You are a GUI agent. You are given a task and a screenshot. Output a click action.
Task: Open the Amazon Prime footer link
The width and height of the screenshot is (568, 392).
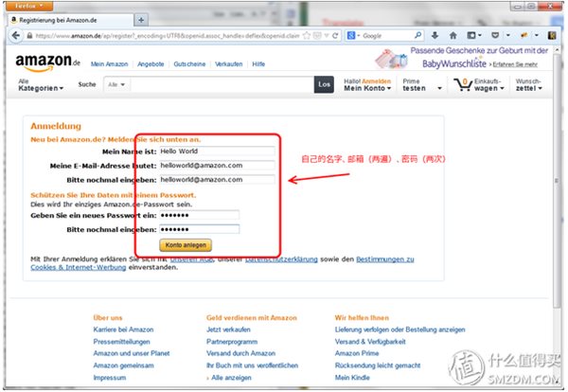coord(357,353)
